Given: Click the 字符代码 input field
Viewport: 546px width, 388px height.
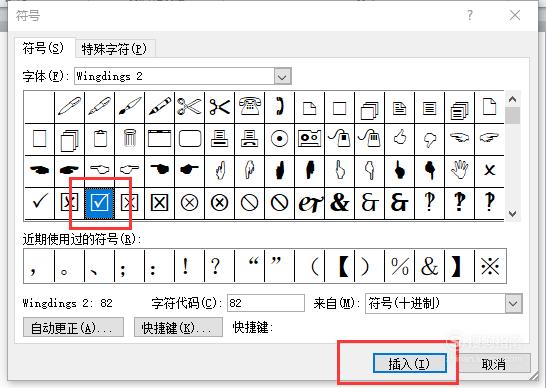Looking at the screenshot, I should click(x=266, y=303).
